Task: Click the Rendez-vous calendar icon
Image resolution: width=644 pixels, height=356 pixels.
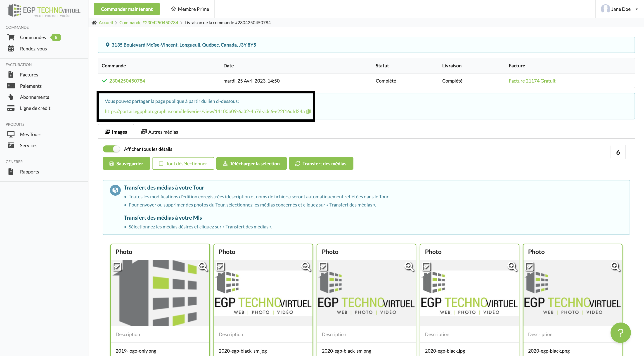Action: [x=11, y=48]
